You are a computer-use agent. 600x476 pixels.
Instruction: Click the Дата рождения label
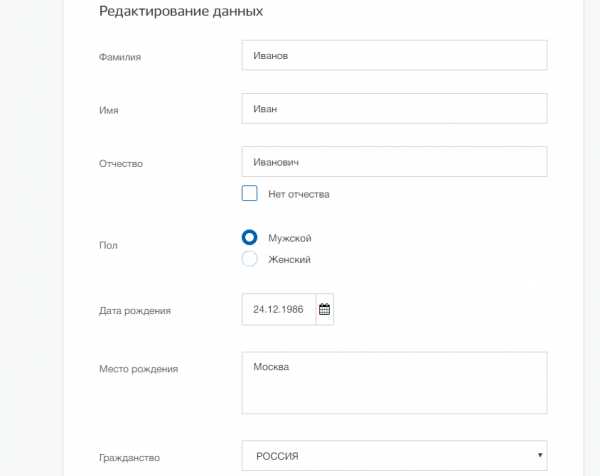click(x=135, y=311)
